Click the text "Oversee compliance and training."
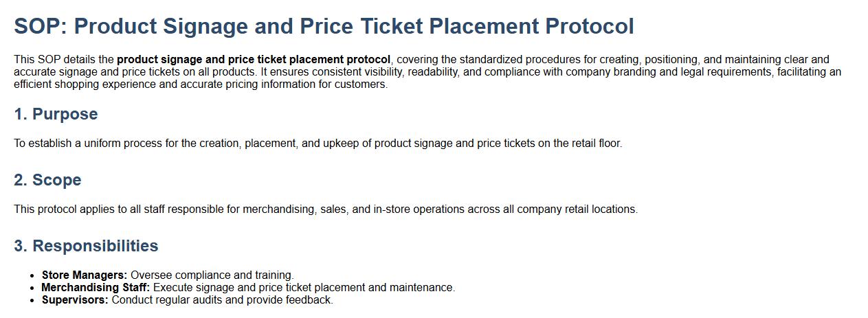 [212, 275]
